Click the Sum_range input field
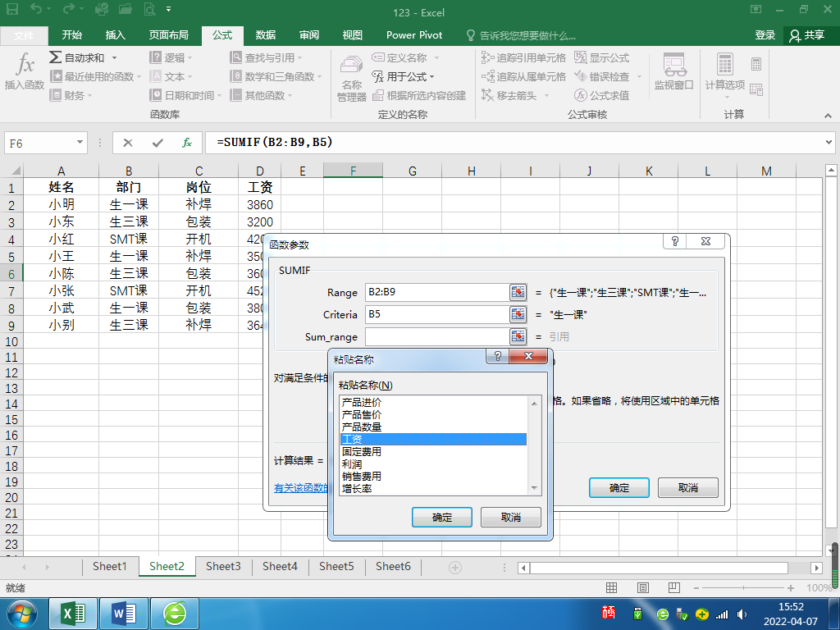Viewport: 840px width, 630px height. tap(436, 336)
